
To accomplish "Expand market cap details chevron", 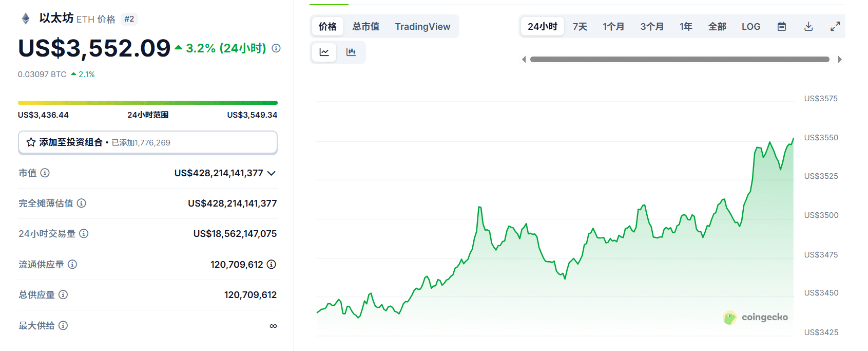I will click(272, 173).
